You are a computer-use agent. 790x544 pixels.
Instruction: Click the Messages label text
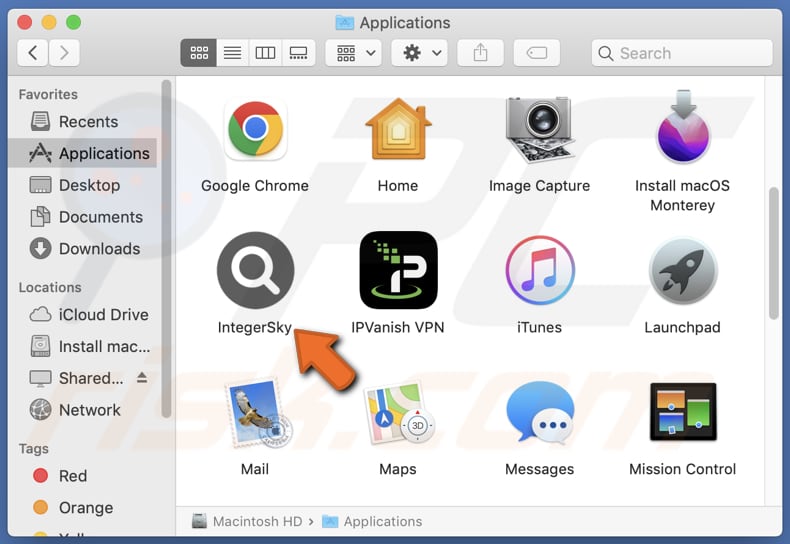tap(540, 469)
